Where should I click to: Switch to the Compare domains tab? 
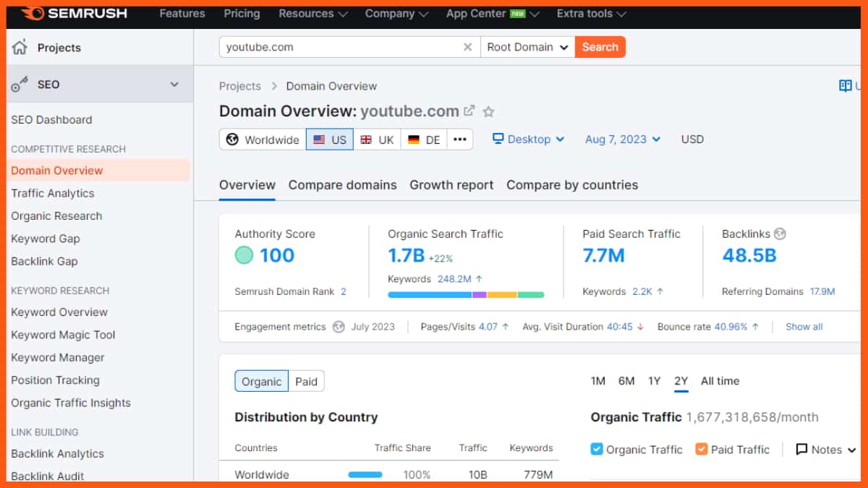click(x=342, y=185)
